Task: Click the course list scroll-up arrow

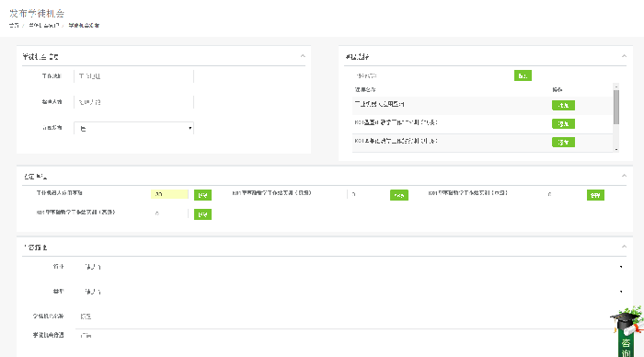Action: 616,86
